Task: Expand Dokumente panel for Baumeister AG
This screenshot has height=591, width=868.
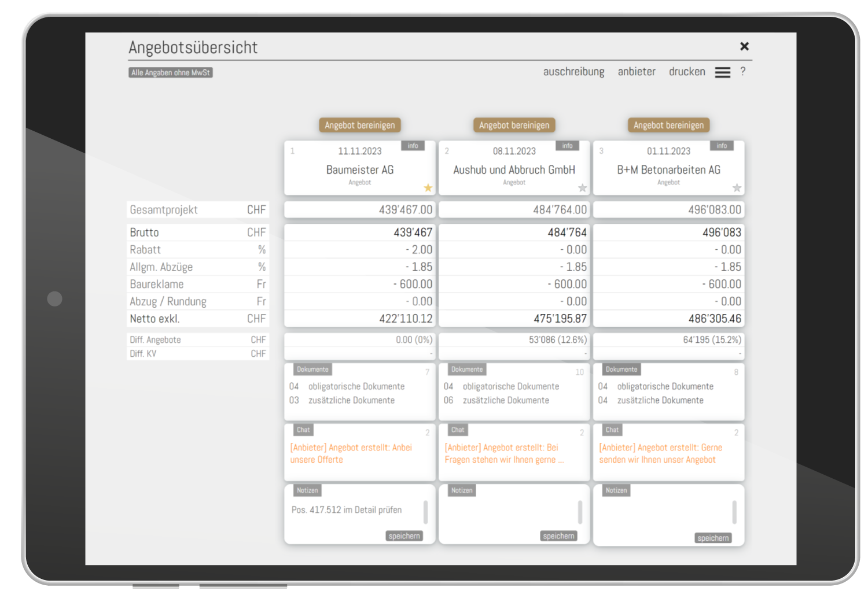Action: [x=312, y=370]
